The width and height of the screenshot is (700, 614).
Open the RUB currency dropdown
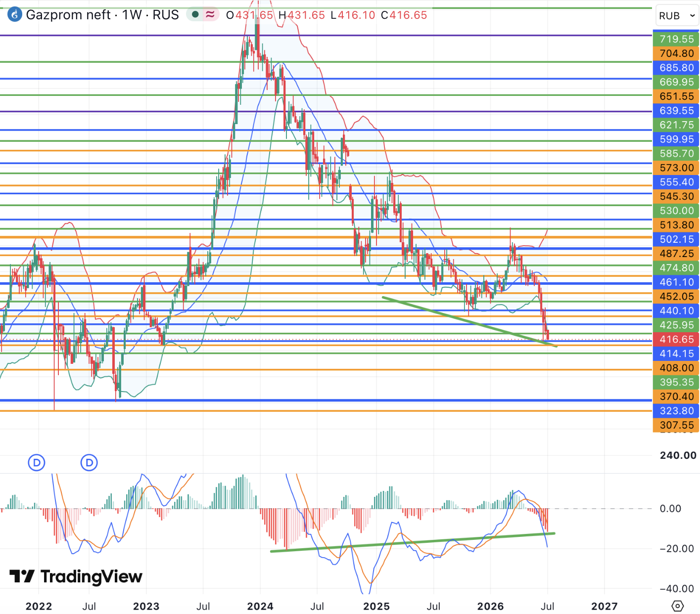677,15
